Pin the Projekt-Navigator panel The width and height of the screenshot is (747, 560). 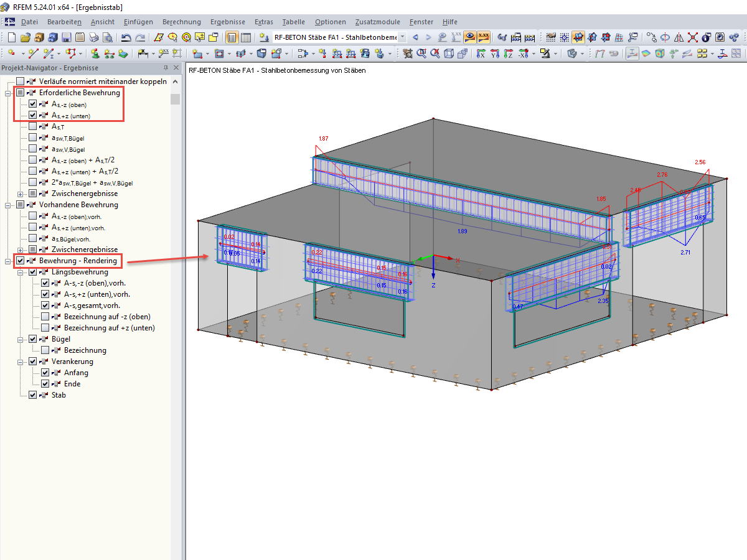(x=166, y=67)
